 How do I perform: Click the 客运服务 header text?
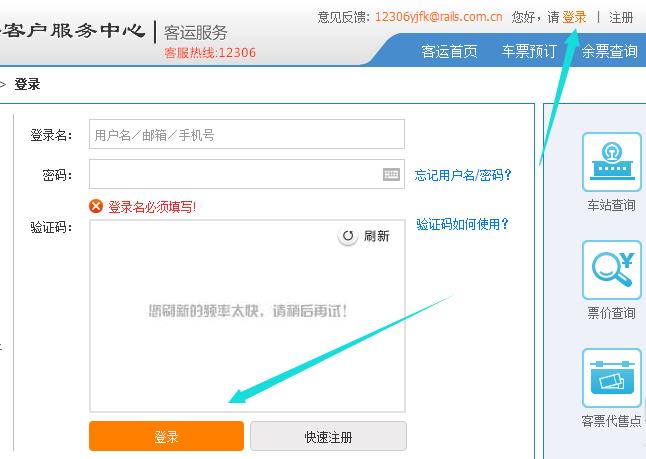point(195,33)
